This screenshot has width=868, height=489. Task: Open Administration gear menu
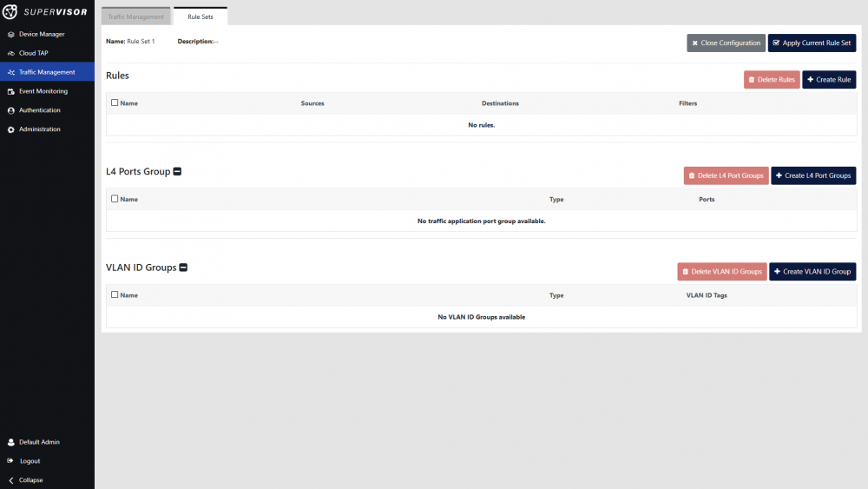click(10, 129)
